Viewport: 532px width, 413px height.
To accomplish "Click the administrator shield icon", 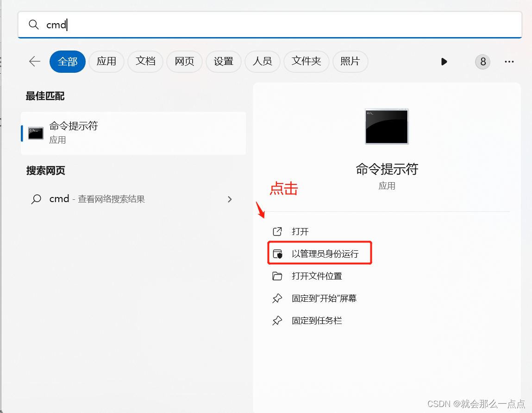I will coord(277,254).
